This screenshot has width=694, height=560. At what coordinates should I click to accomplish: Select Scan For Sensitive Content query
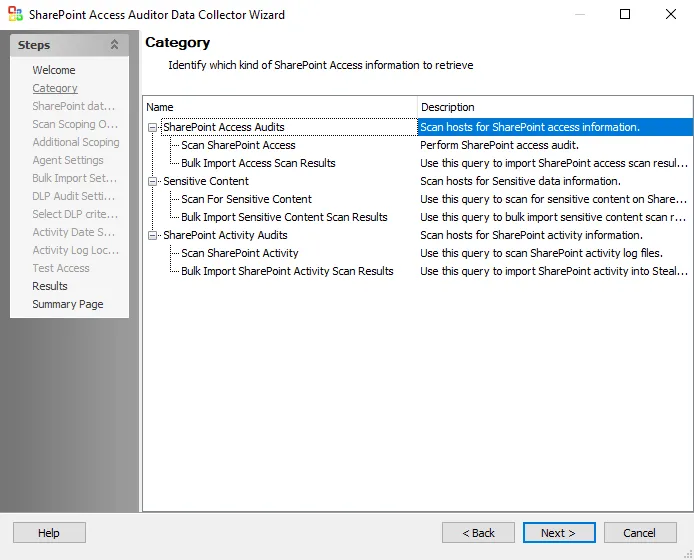[x=246, y=199]
